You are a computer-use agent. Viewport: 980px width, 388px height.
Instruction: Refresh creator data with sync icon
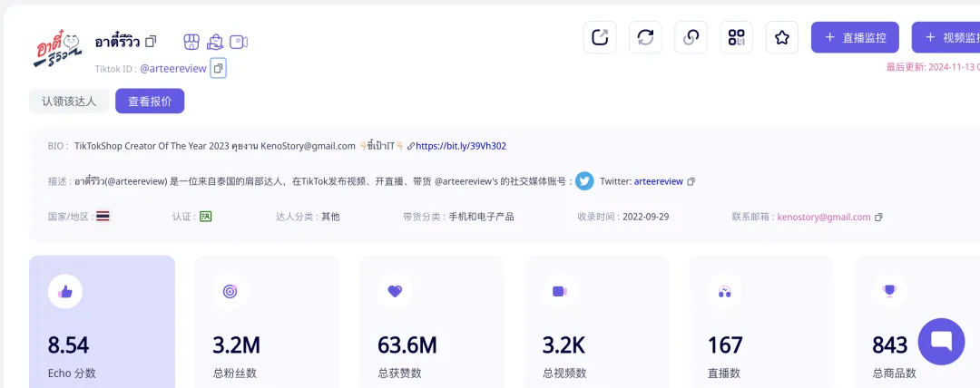(645, 37)
